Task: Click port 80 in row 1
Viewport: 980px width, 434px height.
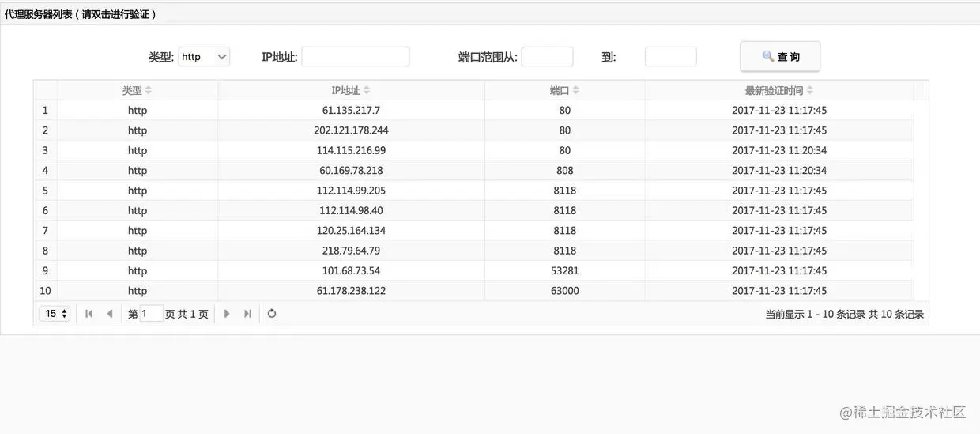Action: tap(564, 111)
